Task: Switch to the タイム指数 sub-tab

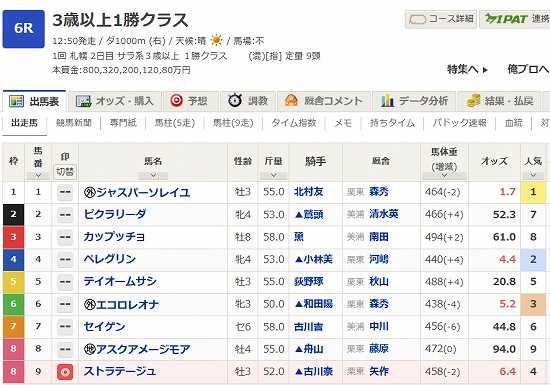Action: (x=294, y=123)
